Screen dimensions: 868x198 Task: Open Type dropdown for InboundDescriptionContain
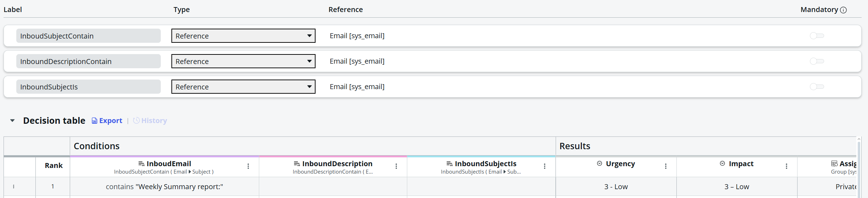(243, 61)
